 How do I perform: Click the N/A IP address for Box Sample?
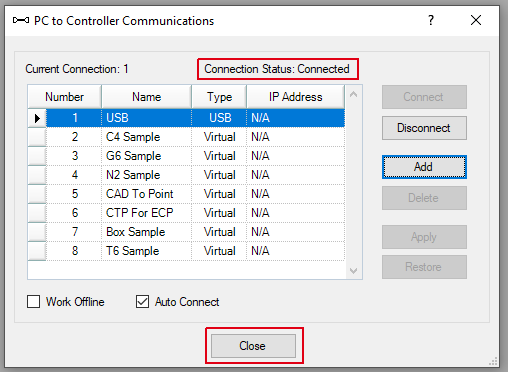pos(296,232)
